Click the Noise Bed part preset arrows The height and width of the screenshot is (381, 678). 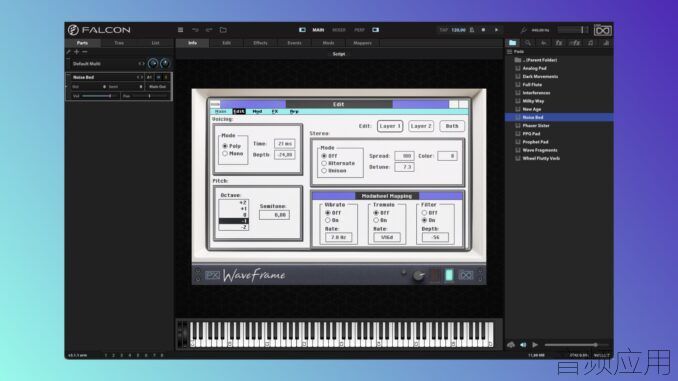140,77
